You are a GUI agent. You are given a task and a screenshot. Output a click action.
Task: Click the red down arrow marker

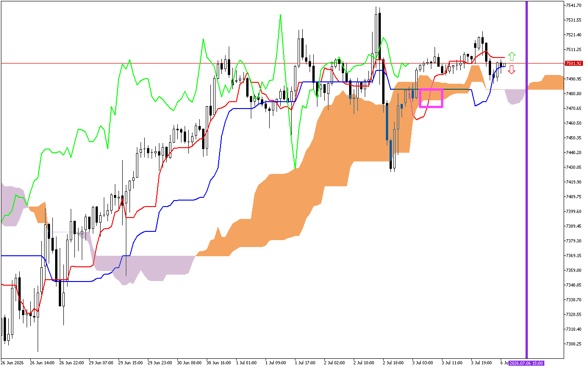512,69
